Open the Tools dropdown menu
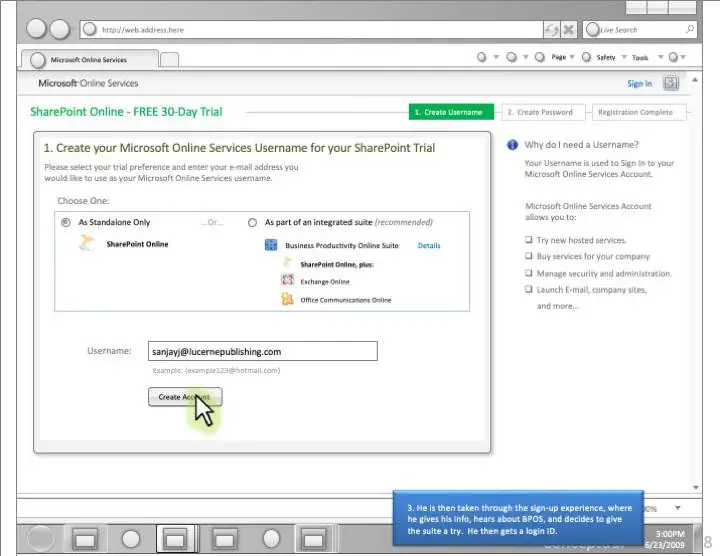Viewport: 720px width, 556px height. click(x=647, y=57)
